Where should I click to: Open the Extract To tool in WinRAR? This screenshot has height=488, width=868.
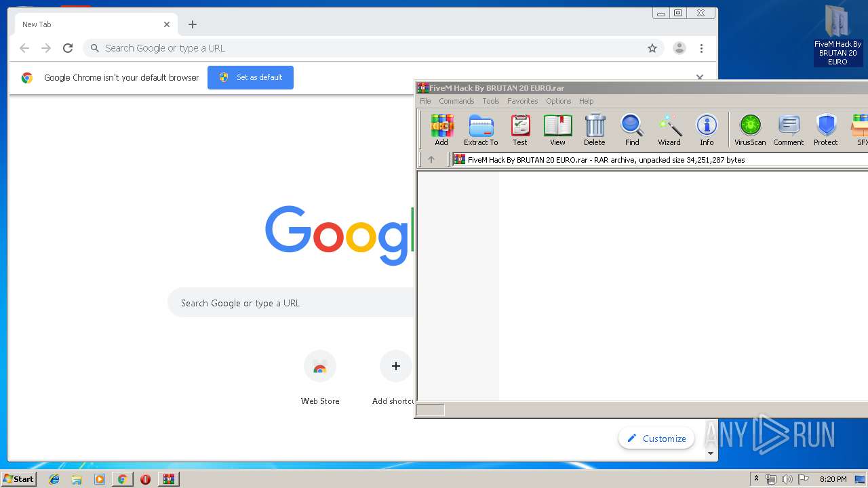click(x=481, y=129)
